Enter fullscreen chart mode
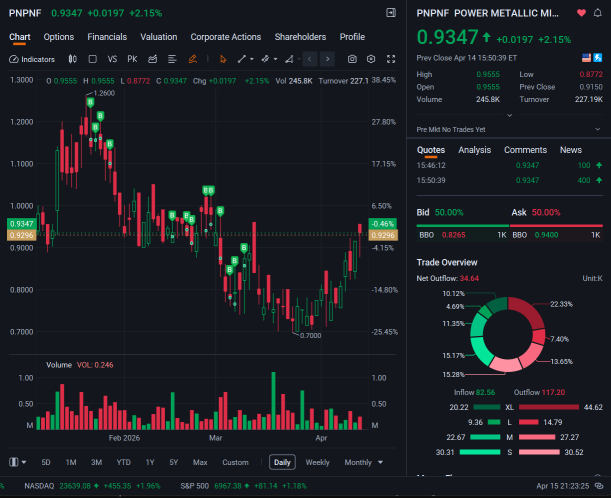Viewport: 611px width, 498px height. click(391, 59)
